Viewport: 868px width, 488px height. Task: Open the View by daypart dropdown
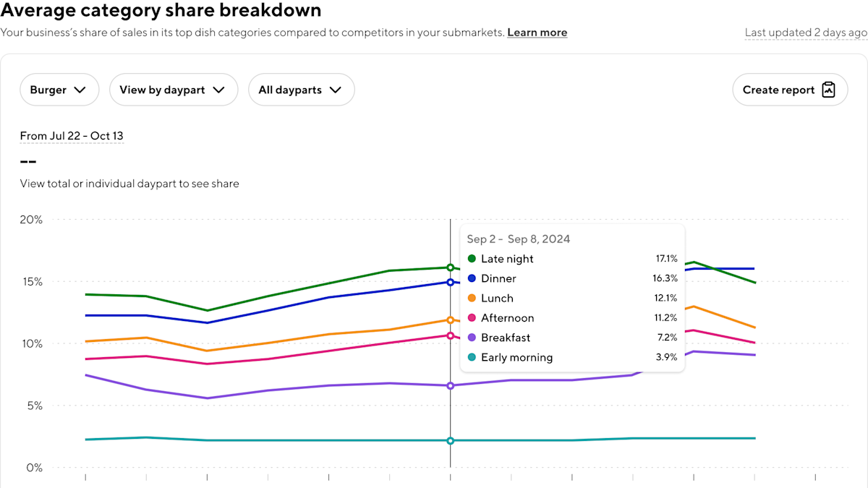pyautogui.click(x=174, y=90)
